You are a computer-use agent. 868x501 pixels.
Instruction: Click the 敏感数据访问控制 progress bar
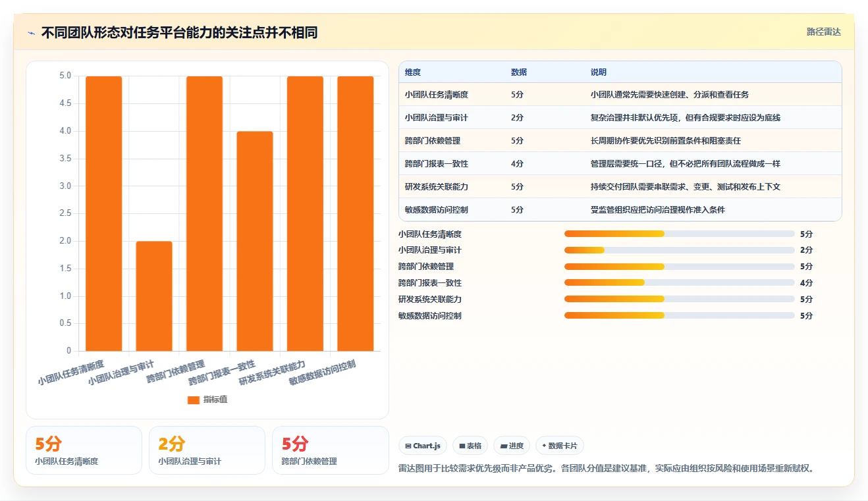click(680, 316)
